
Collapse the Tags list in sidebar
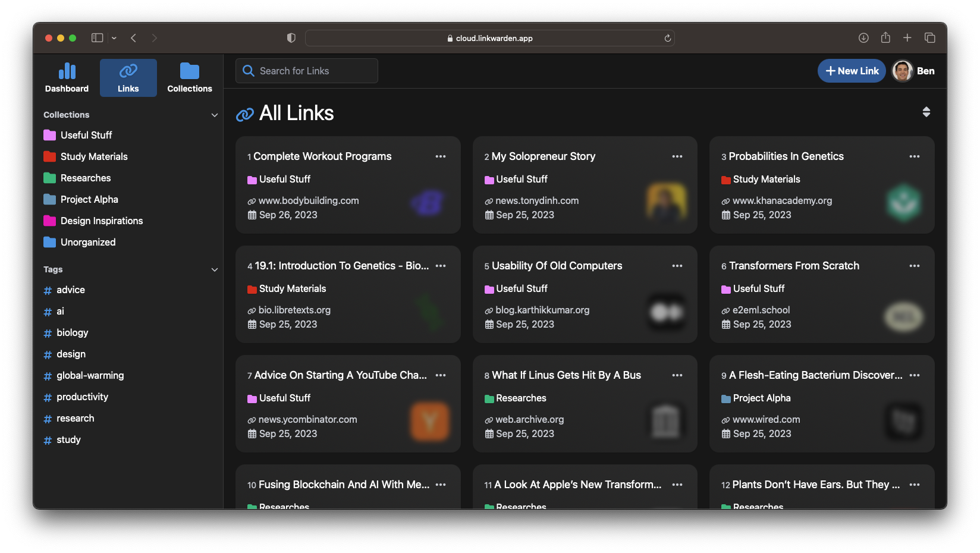coord(215,269)
